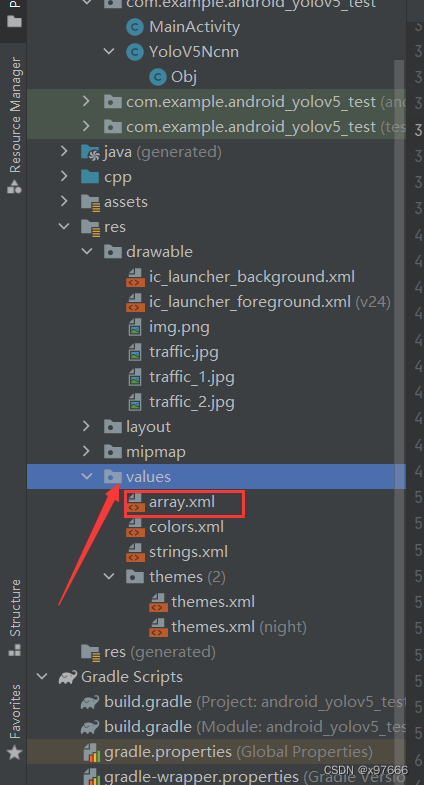This screenshot has height=785, width=424.
Task: Click the java (generated) folder icon
Action: coord(90,152)
